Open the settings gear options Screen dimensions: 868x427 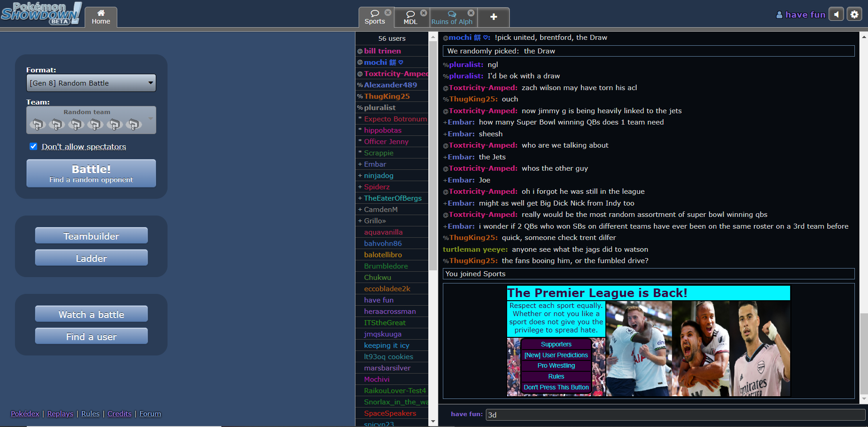[x=854, y=14]
